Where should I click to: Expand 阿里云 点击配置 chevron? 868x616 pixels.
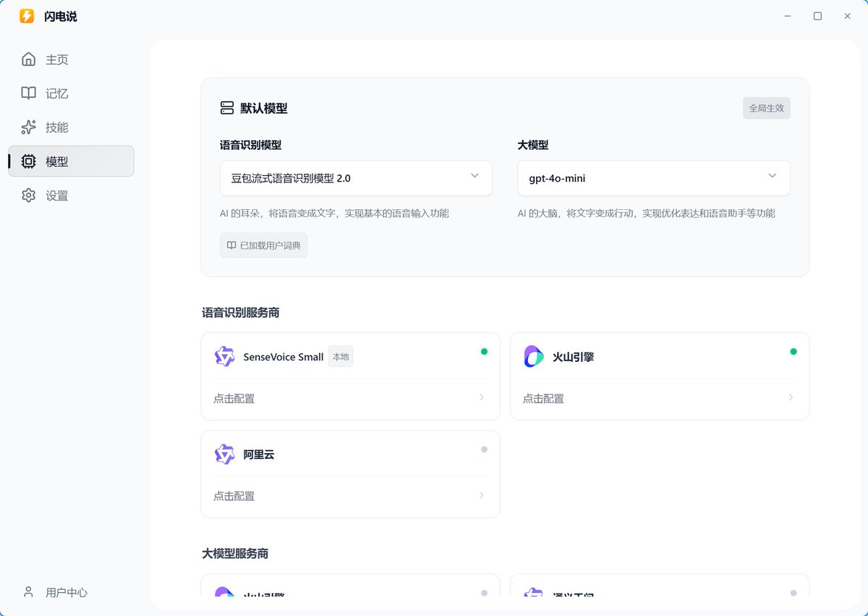482,495
